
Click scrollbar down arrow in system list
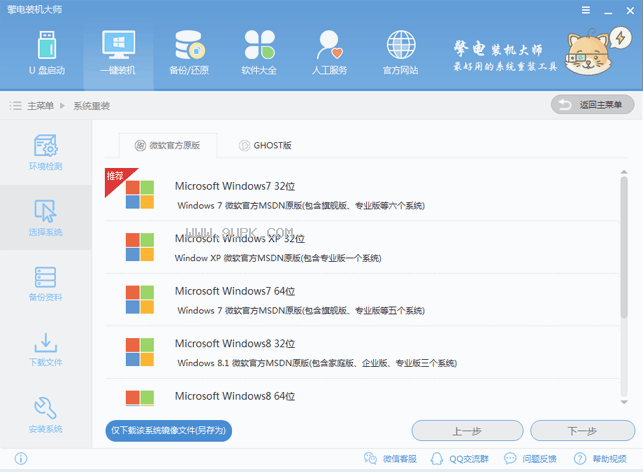624,402
